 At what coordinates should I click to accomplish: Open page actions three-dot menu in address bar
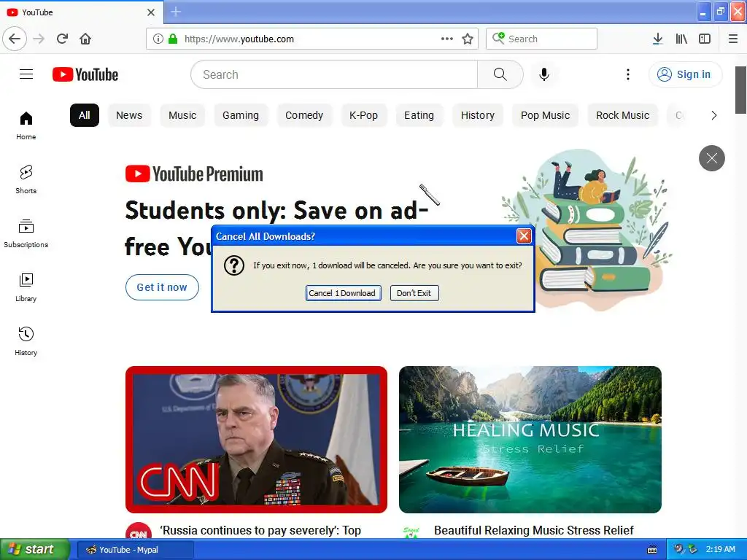pos(447,39)
